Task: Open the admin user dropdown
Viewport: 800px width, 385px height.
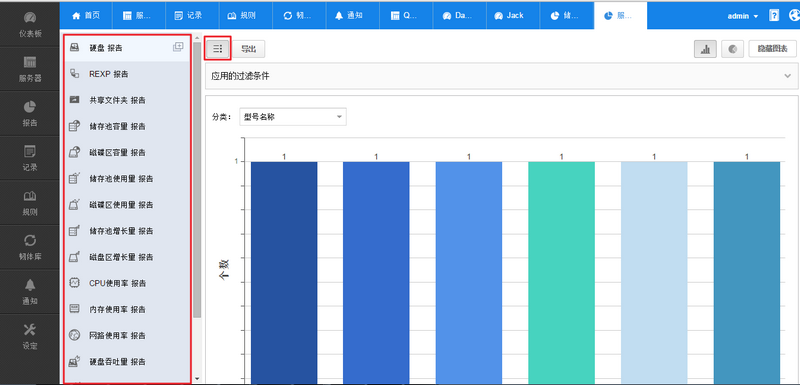Action: 743,16
